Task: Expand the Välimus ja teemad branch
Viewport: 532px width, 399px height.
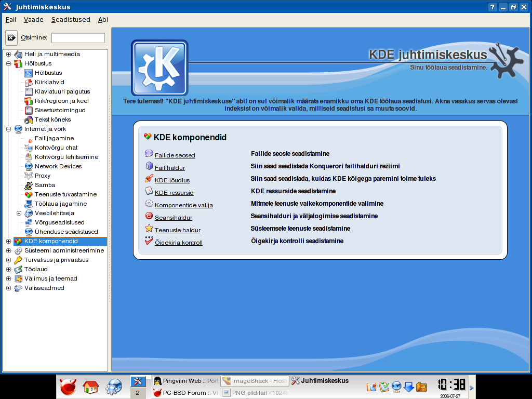Action: (x=8, y=278)
